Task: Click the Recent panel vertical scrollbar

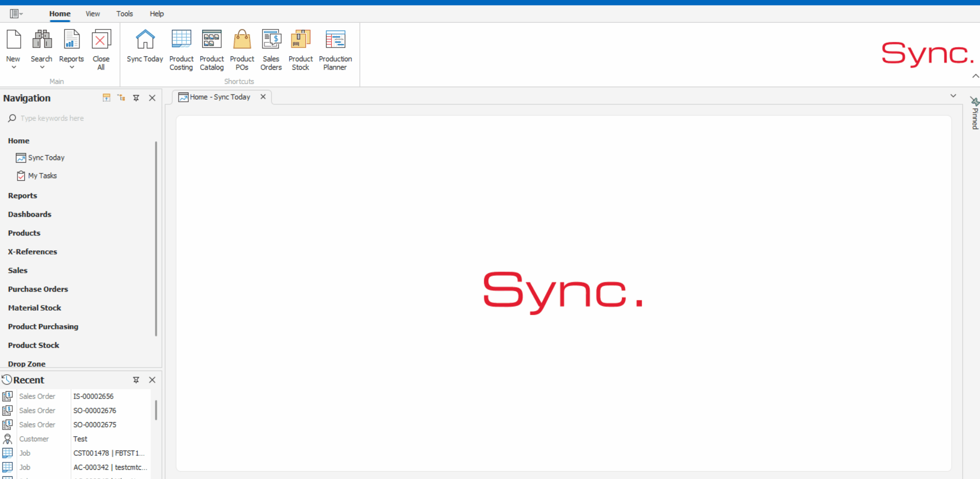Action: [x=156, y=410]
